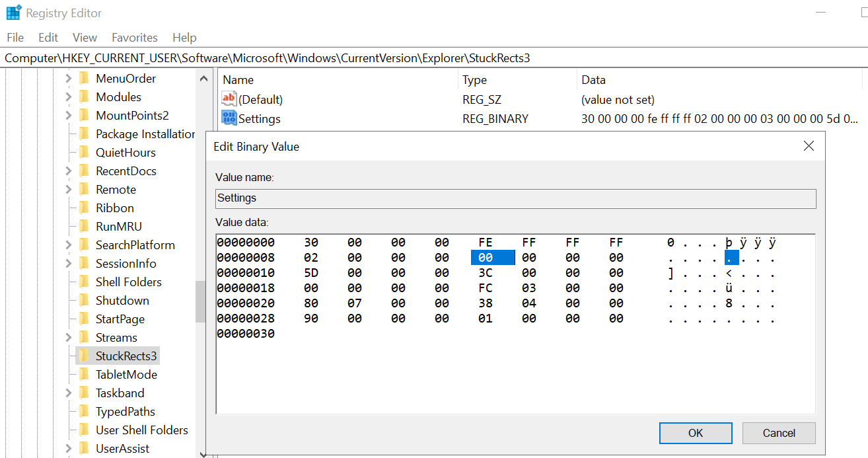Click the 5D byte at offset 00000010
The height and width of the screenshot is (458, 868).
310,273
